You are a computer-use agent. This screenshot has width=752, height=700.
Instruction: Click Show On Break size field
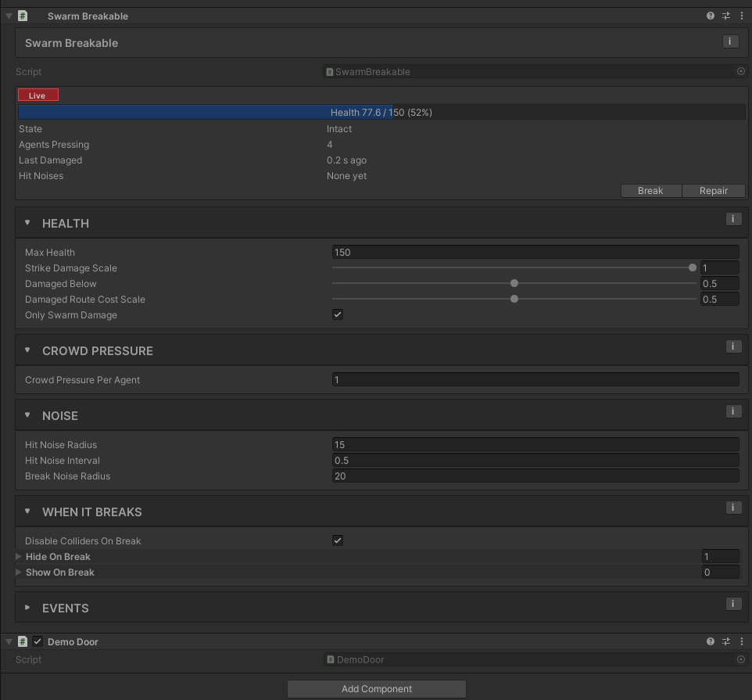[x=720, y=572]
